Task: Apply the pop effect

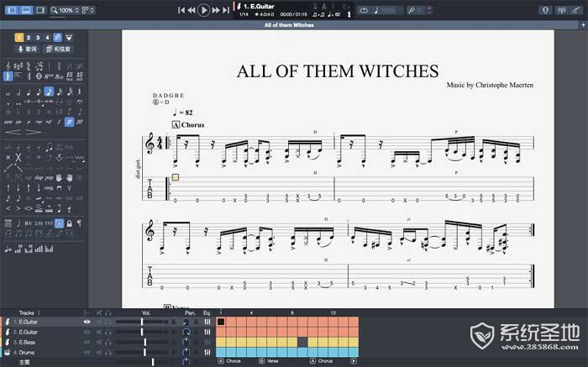Action: [49, 178]
